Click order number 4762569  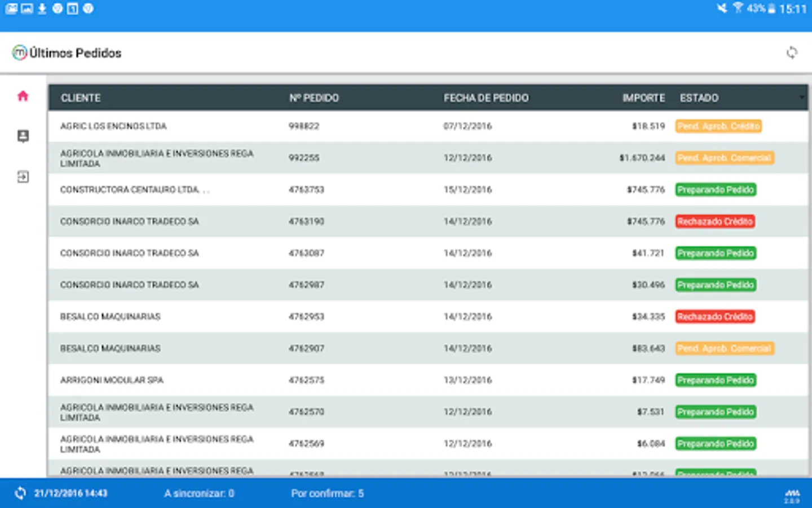tap(306, 444)
